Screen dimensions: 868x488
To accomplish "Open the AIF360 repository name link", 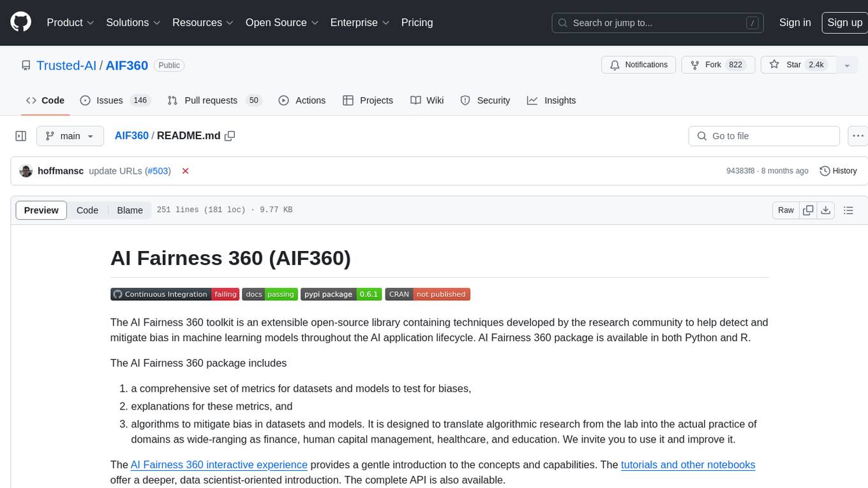I will (x=126, y=65).
